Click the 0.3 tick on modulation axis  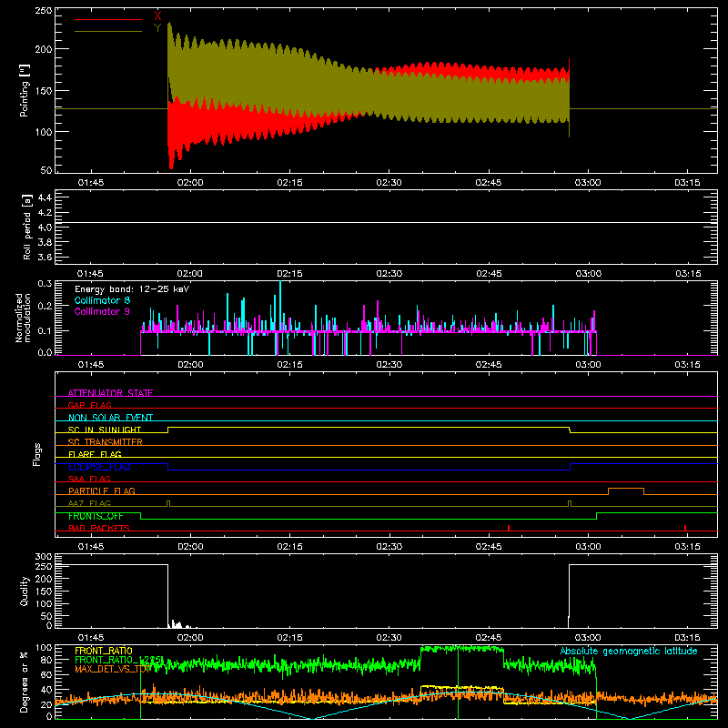click(x=45, y=283)
